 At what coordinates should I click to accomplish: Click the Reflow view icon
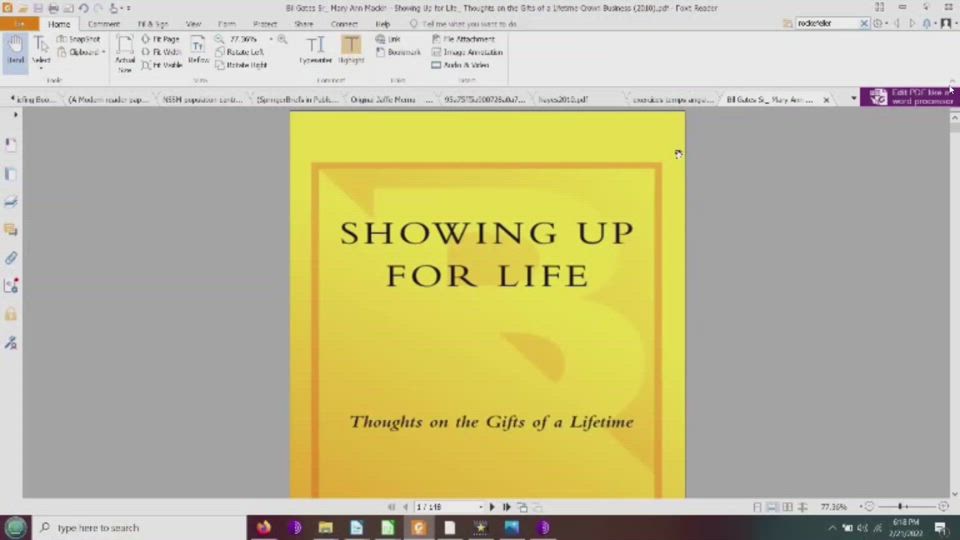point(198,49)
